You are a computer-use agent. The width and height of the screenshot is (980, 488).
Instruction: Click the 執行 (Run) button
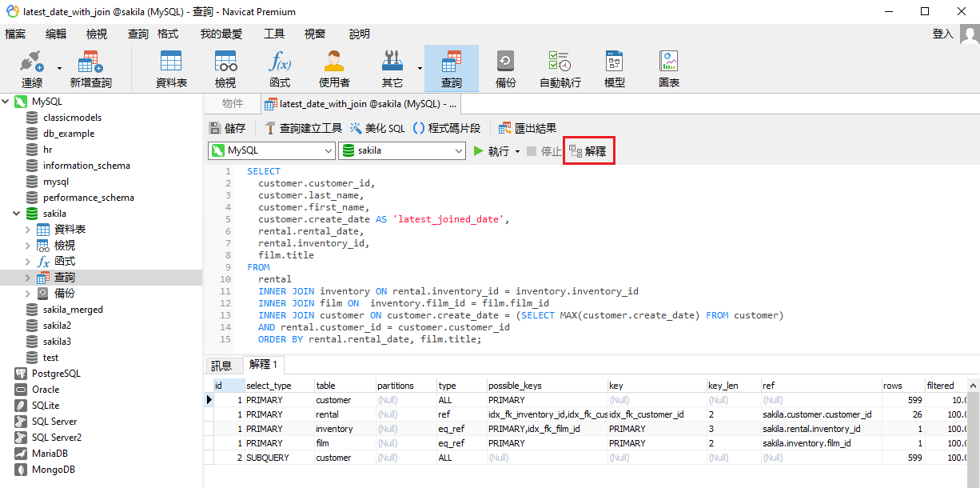pos(492,151)
